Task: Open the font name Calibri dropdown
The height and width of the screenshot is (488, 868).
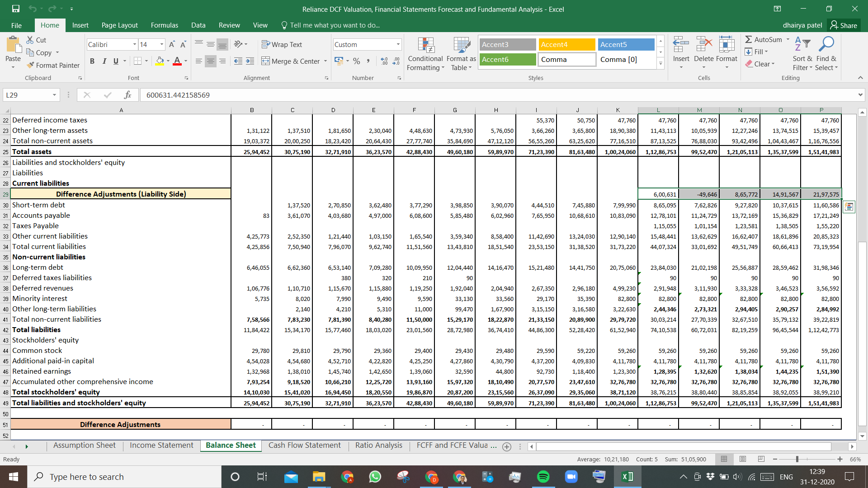Action: click(x=135, y=44)
